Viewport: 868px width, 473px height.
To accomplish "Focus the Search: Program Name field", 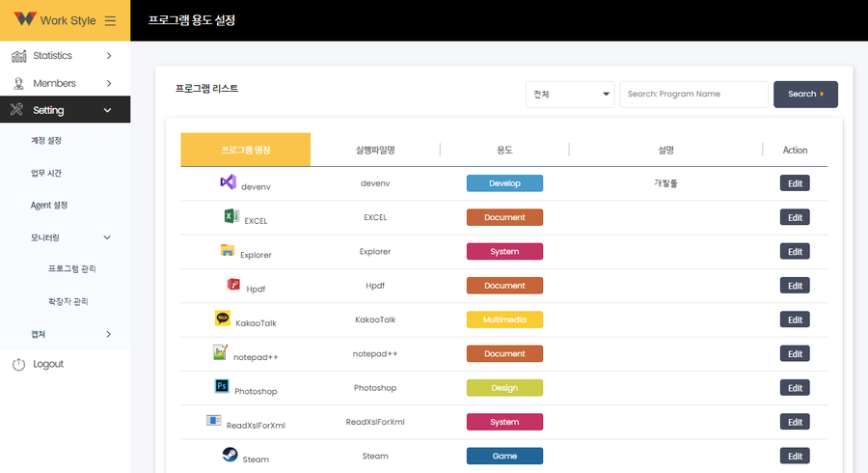I will pyautogui.click(x=693, y=95).
